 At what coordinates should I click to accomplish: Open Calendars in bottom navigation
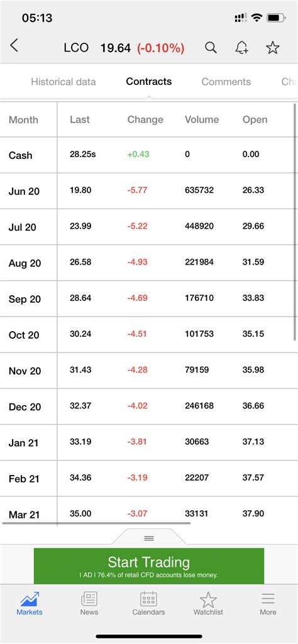[x=149, y=603]
